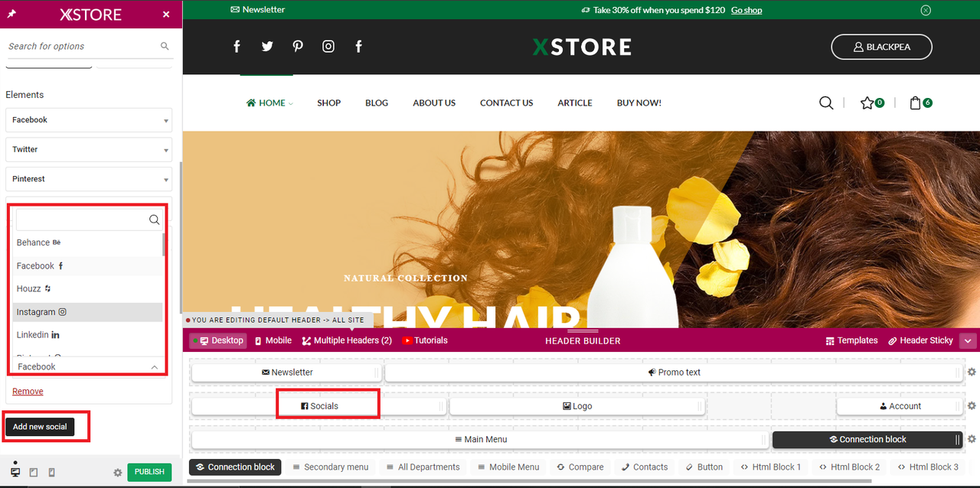
Task: Open settings gear for Main Menu row
Action: (x=972, y=439)
